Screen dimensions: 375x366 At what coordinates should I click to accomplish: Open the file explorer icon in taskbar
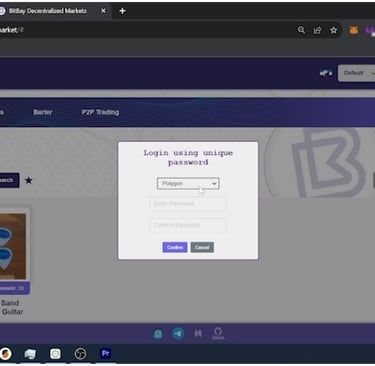tap(30, 354)
